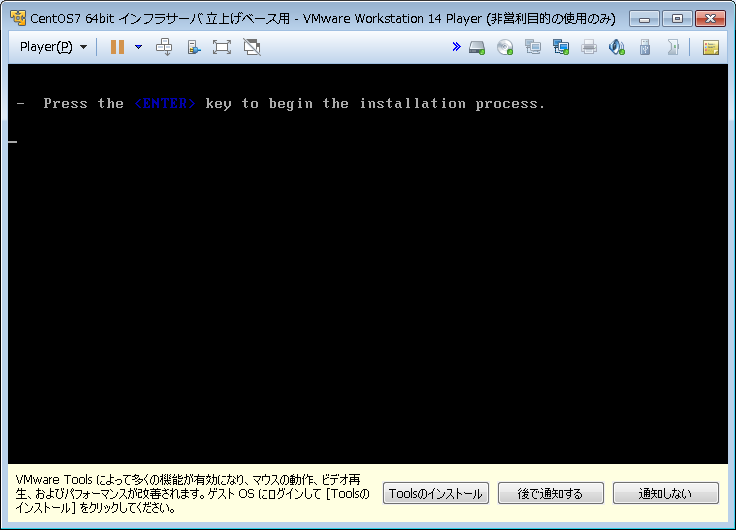Click inside the black VM console screen
Viewport: 736px width, 530px height.
368,264
